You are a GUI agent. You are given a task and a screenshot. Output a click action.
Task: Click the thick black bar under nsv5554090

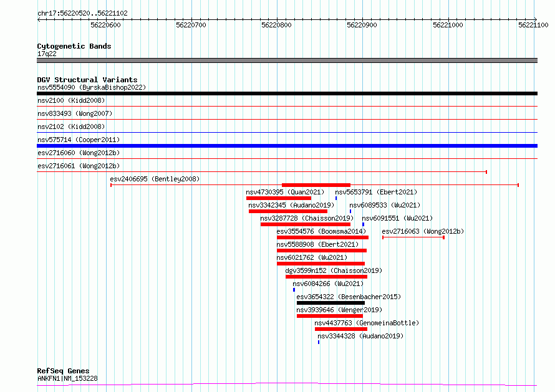coord(287,93)
